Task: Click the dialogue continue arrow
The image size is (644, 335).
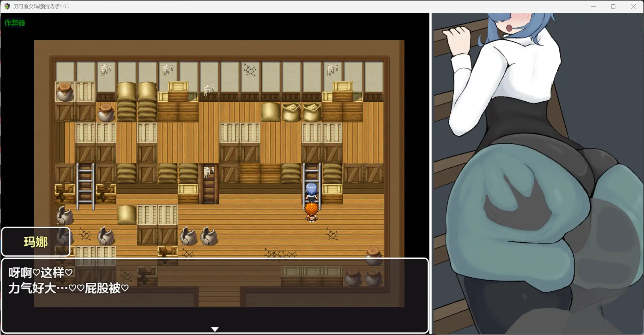Action: [x=215, y=329]
